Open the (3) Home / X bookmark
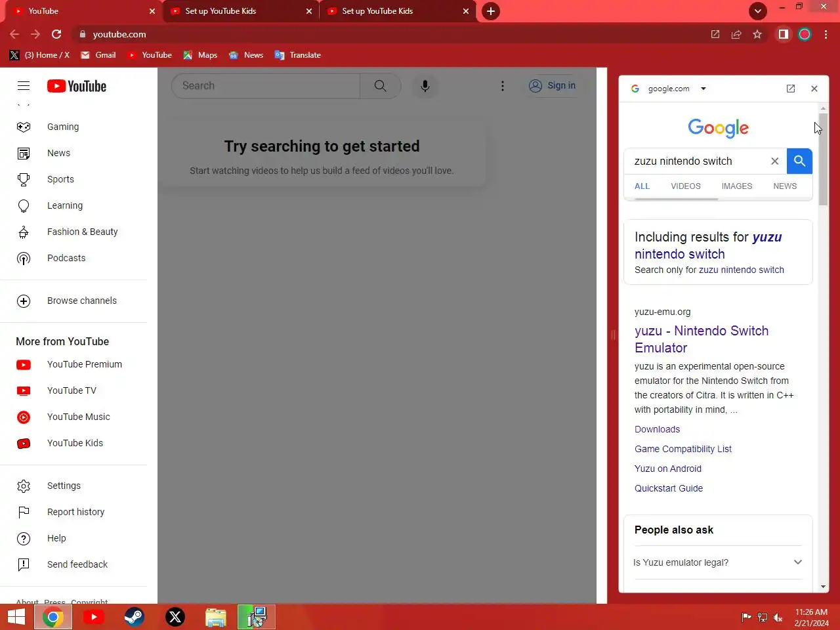This screenshot has width=840, height=630. point(40,55)
